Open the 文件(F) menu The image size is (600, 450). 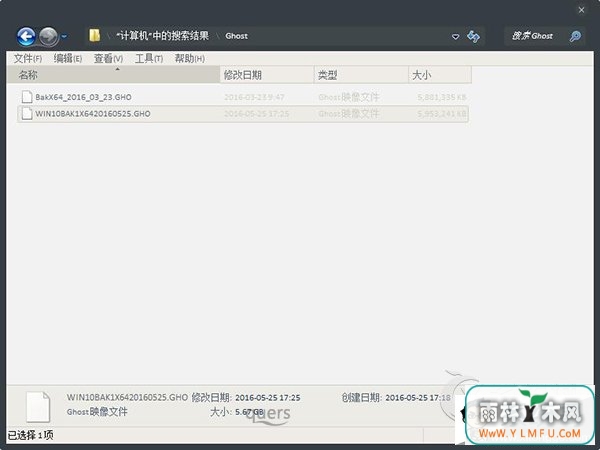[x=28, y=59]
